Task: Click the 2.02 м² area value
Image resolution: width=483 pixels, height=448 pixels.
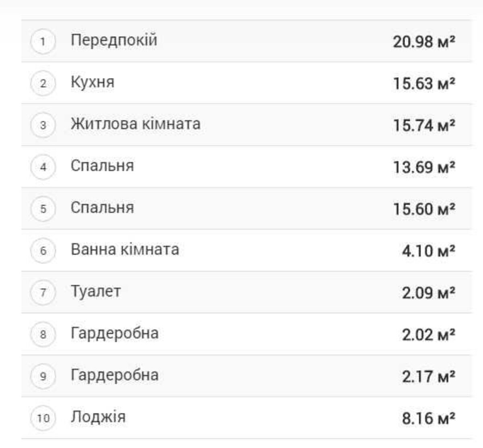Action: (428, 334)
